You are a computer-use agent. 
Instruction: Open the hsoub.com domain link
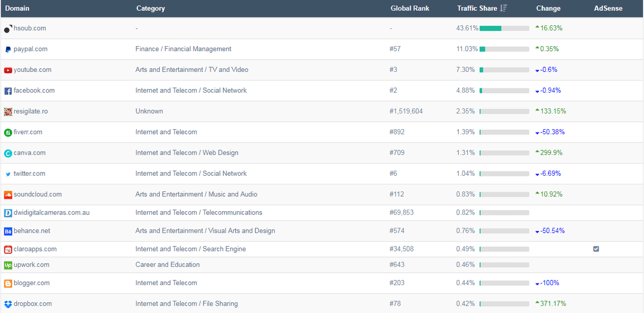(x=30, y=28)
